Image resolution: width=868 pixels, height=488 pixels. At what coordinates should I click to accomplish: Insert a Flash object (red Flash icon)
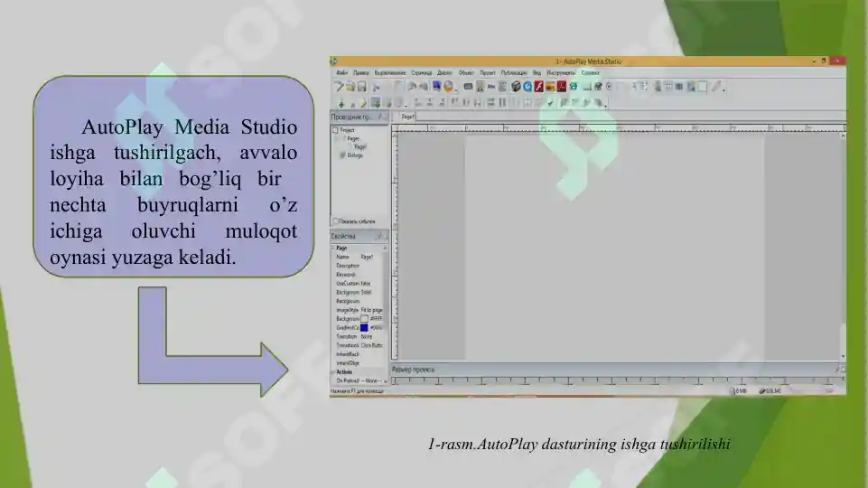[538, 87]
